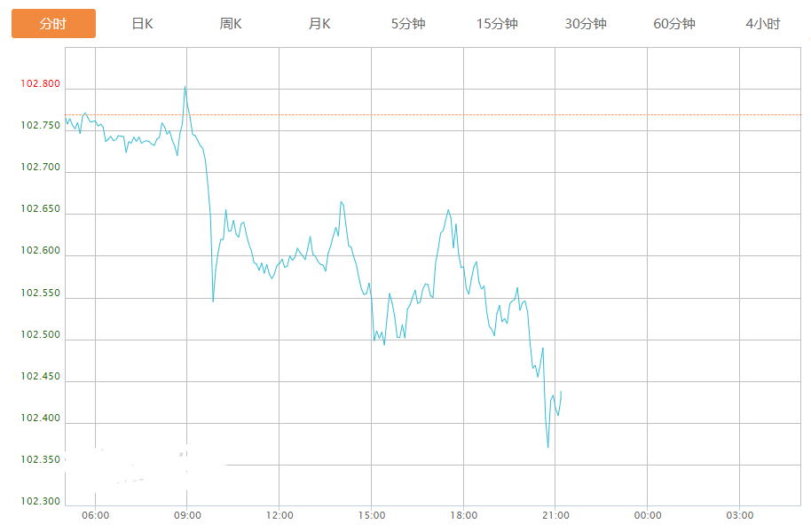Open the 60分钟 chart tab
Screen dimensions: 811x532
tap(674, 24)
